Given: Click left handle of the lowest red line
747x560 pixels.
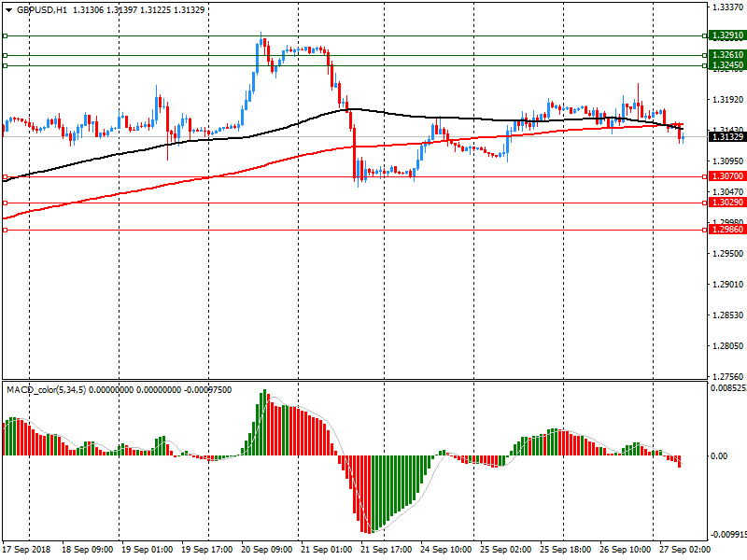Looking at the screenshot, I should (5, 230).
